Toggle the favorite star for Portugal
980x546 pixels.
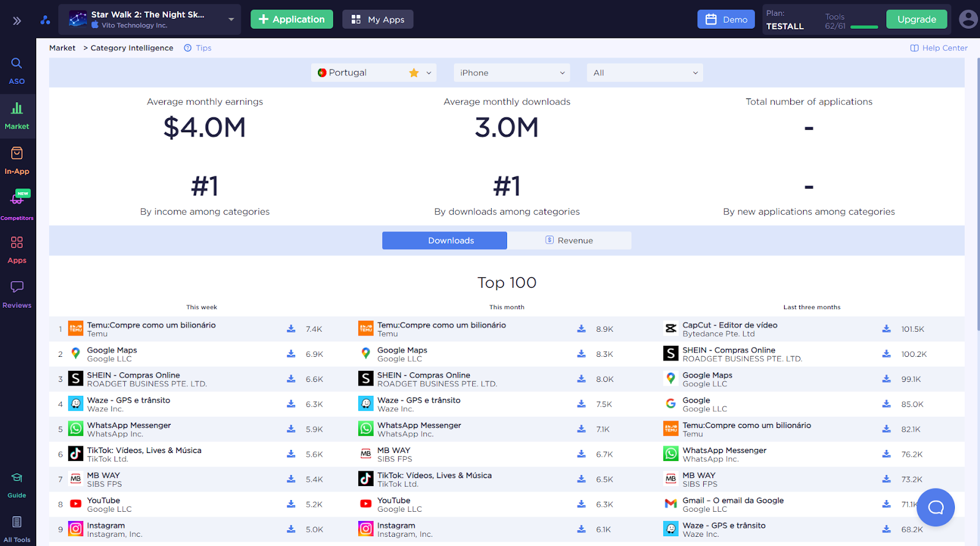coord(414,73)
